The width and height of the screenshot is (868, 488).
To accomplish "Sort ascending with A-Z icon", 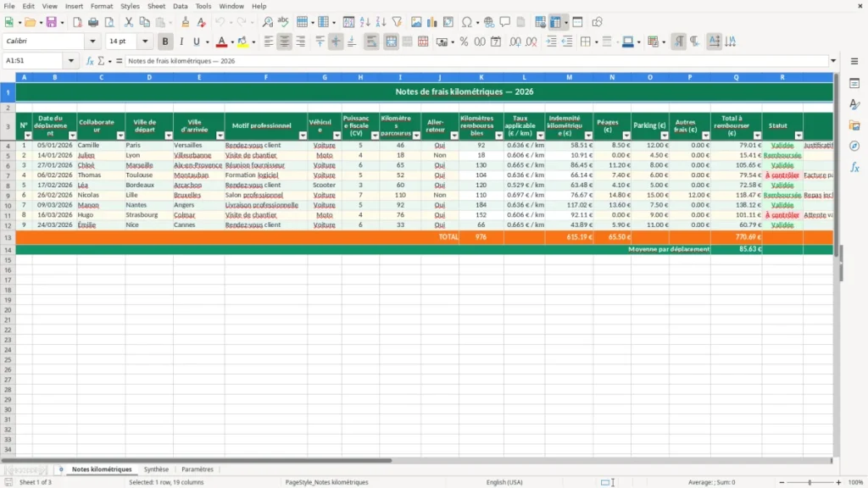I will (364, 22).
